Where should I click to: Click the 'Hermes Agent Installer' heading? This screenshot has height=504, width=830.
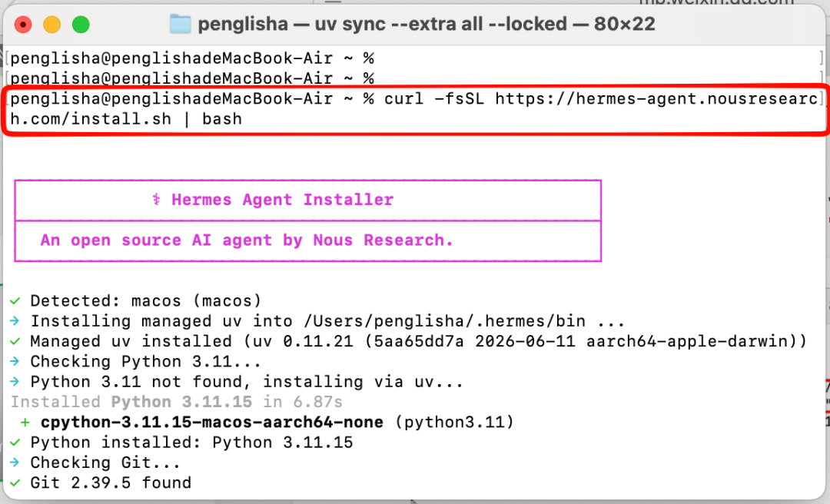pos(282,200)
